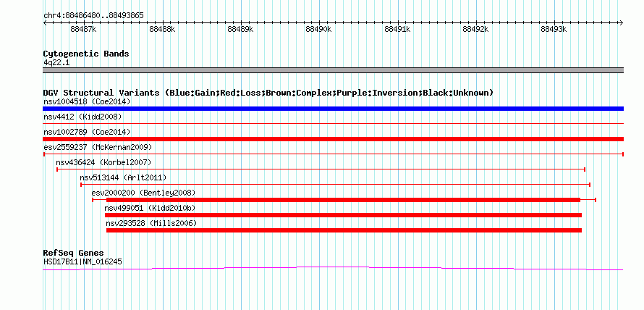This screenshot has width=644, height=310.
Task: Open the nsv293528 (Mills2006) label
Action: click(x=151, y=223)
